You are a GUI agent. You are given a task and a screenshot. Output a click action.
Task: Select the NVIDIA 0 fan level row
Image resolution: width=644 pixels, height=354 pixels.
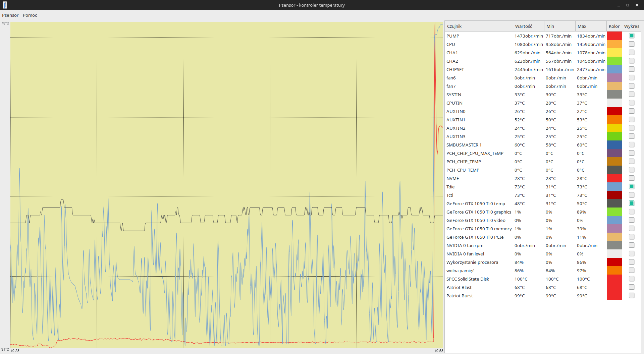coord(543,254)
